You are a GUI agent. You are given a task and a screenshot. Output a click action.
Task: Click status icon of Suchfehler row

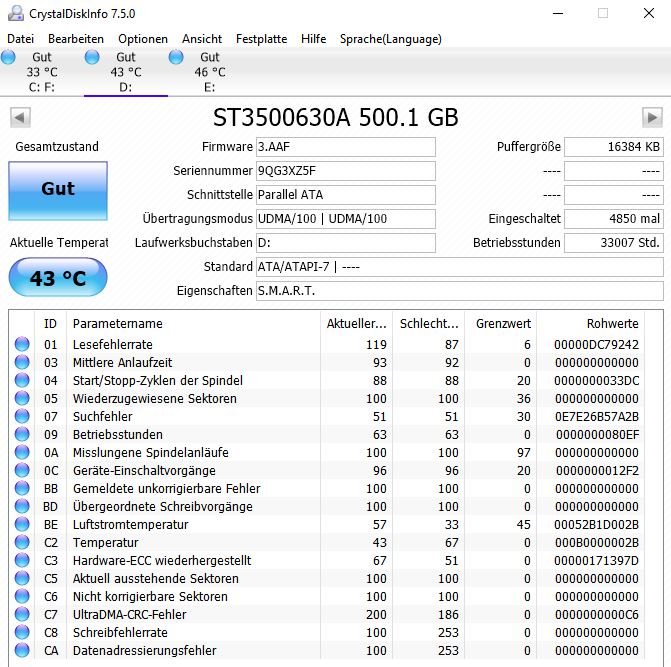click(22, 416)
